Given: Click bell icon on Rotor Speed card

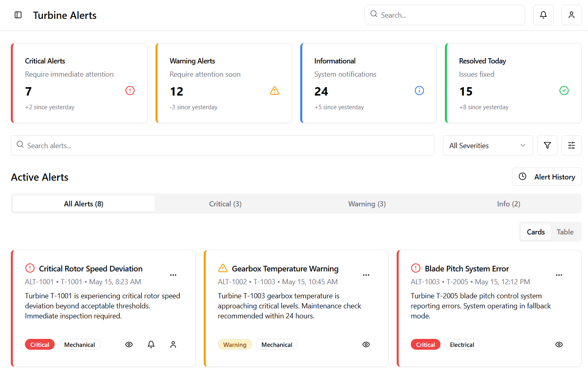Looking at the screenshot, I should (151, 344).
